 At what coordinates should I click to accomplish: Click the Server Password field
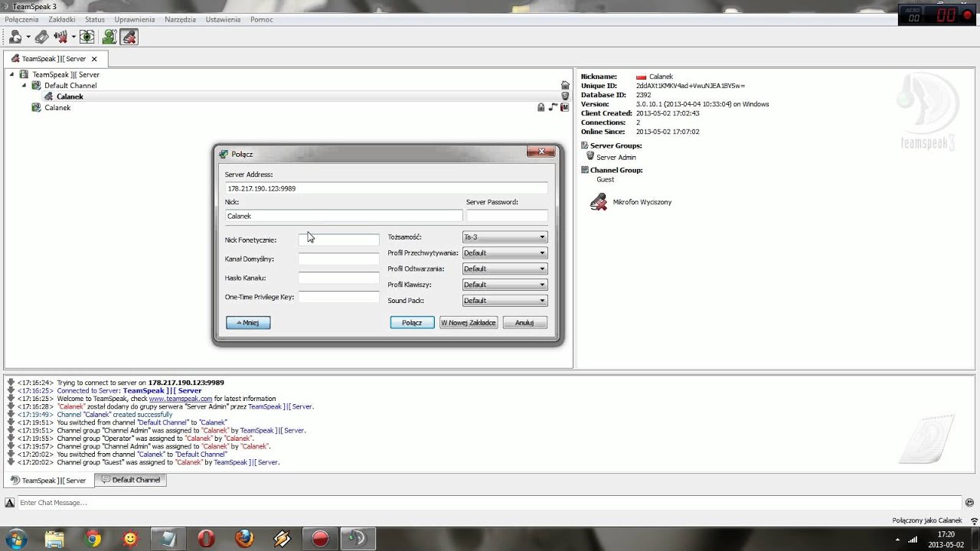point(507,216)
